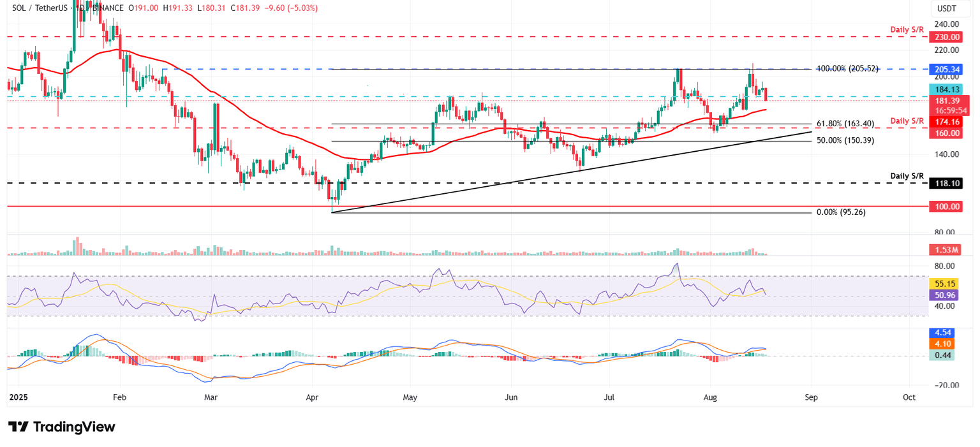This screenshot has height=447, width=980.
Task: Click the USDT label on the price axis
Action: 946,9
